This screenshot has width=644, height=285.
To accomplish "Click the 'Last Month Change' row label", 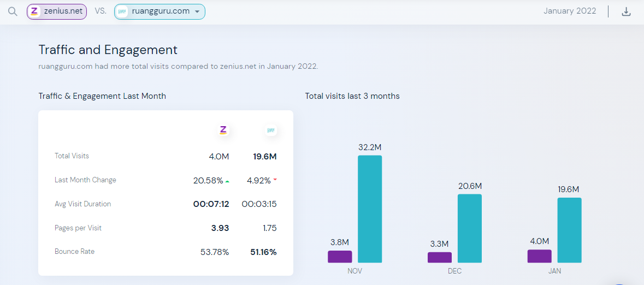I will (x=85, y=180).
